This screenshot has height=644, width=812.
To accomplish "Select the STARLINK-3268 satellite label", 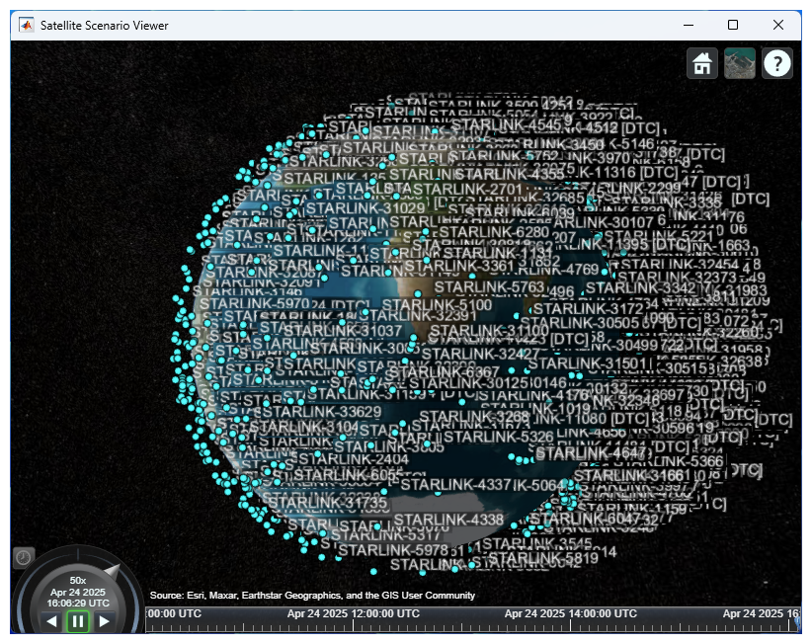I will (474, 416).
